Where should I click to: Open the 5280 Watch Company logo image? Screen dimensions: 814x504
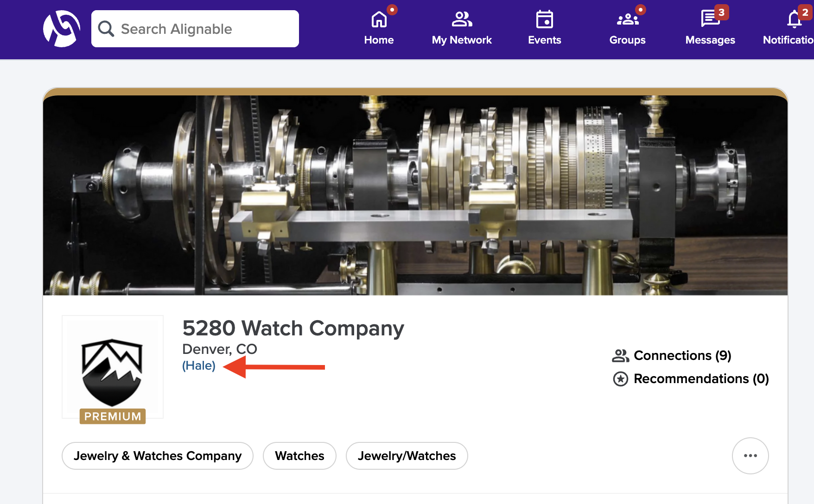tap(113, 367)
